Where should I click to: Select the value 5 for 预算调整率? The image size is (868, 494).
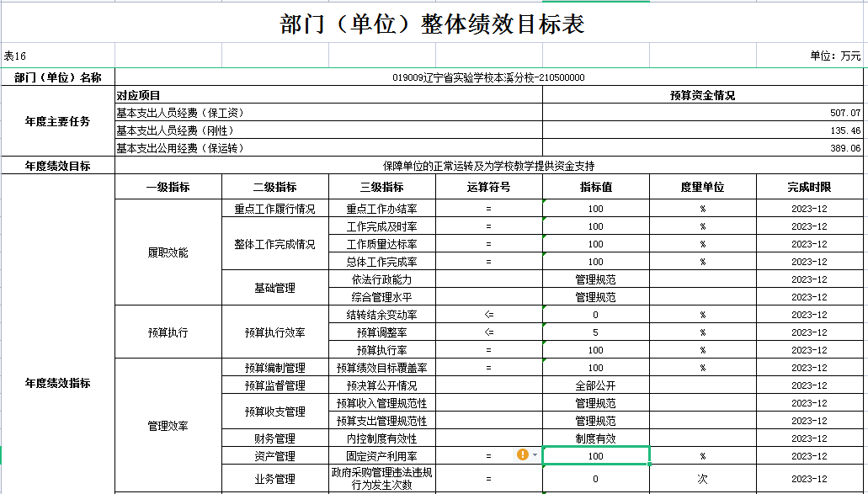point(595,332)
